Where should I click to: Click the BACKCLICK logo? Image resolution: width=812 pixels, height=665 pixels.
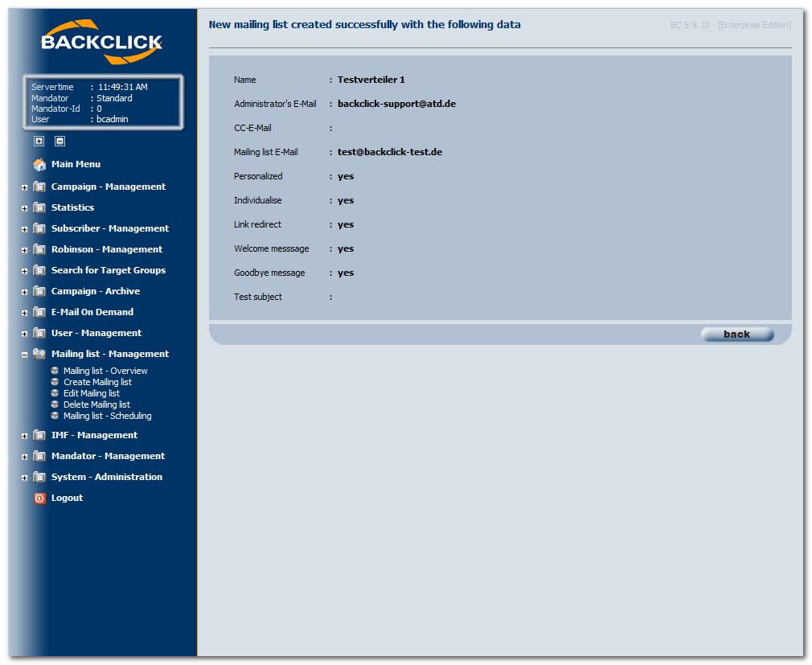pos(102,42)
